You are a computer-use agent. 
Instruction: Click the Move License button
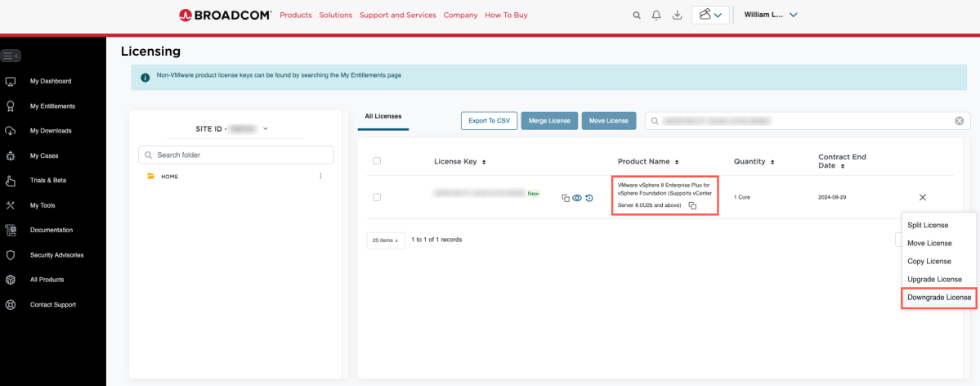pyautogui.click(x=609, y=121)
